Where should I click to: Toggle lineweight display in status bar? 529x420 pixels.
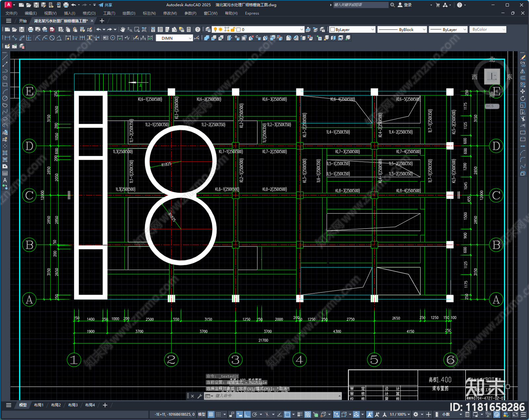click(x=300, y=414)
